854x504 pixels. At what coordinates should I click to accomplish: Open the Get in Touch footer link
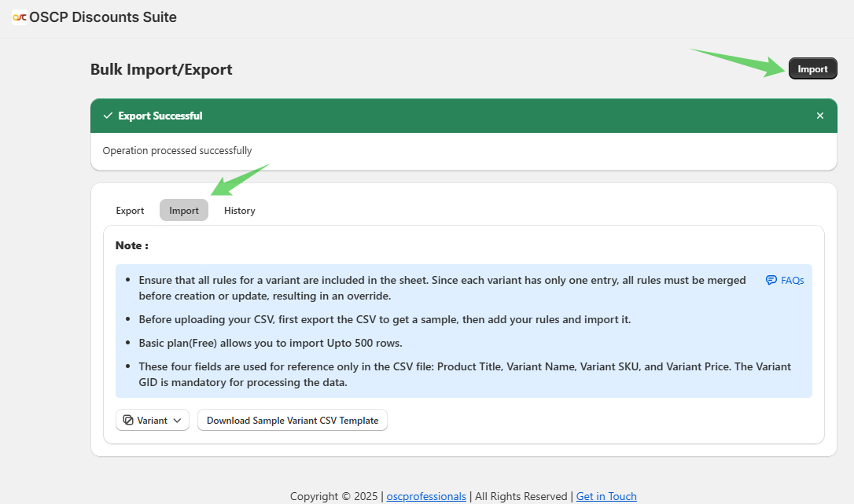[x=606, y=496]
